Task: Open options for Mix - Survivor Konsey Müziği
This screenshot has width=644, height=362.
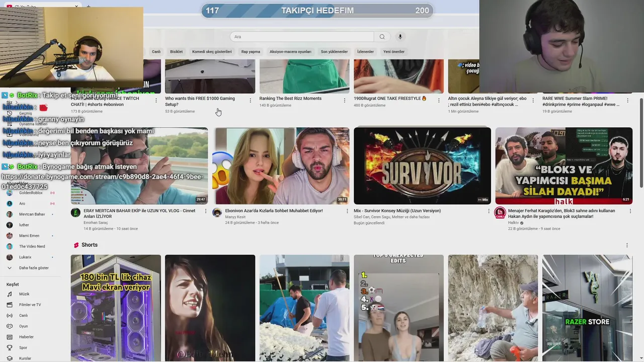Action: (x=488, y=211)
